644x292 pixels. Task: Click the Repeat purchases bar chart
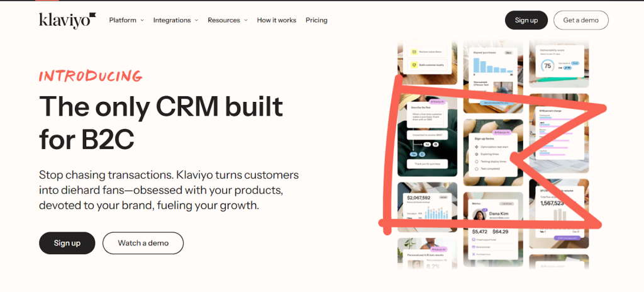tap(493, 65)
